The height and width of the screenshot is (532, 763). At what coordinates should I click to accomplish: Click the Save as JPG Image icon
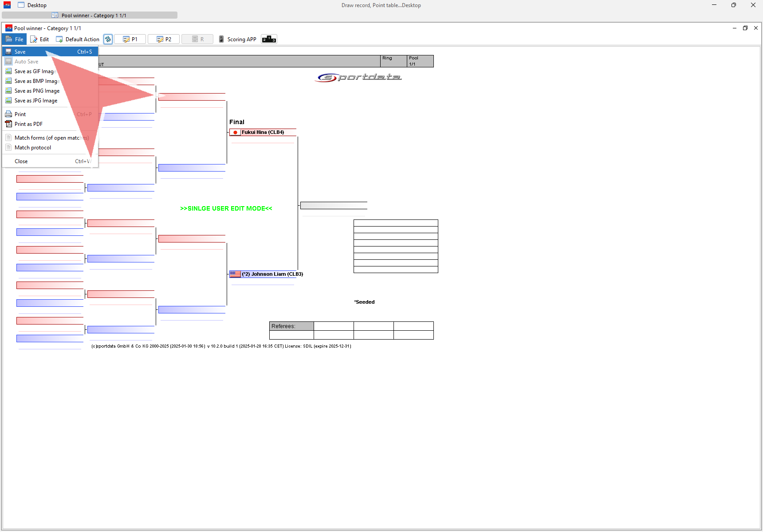pyautogui.click(x=8, y=101)
